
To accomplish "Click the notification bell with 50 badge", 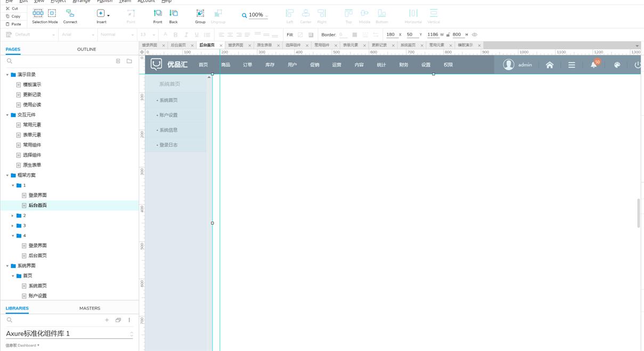I will [594, 64].
